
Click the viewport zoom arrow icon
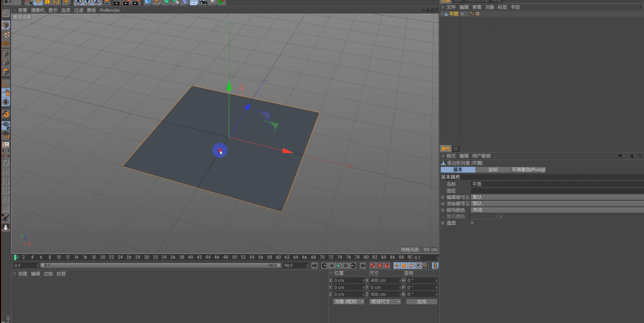click(428, 10)
